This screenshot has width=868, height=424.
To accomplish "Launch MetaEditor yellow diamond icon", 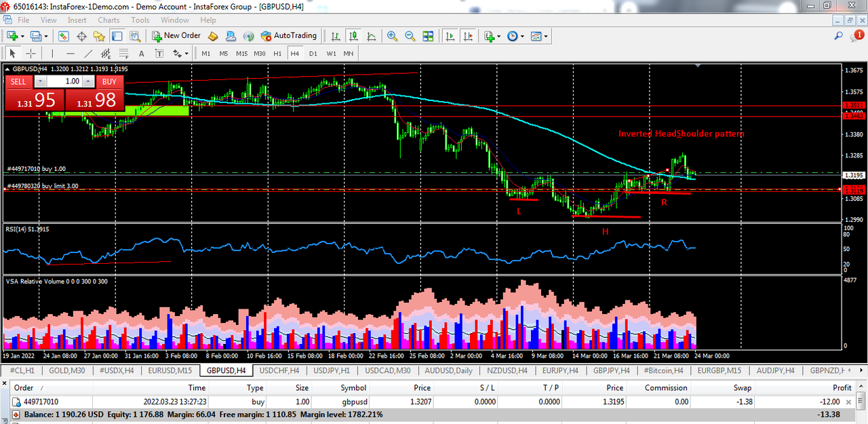I will pos(213,36).
